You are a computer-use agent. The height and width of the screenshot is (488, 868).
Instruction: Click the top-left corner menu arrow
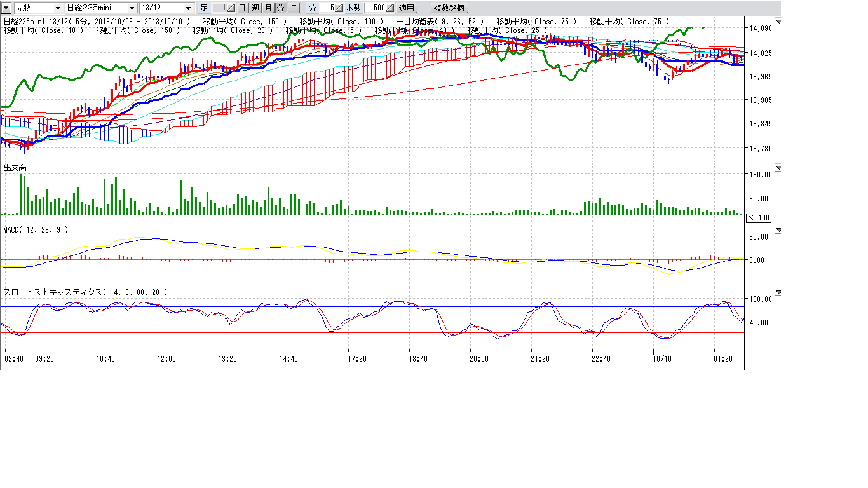pos(7,8)
